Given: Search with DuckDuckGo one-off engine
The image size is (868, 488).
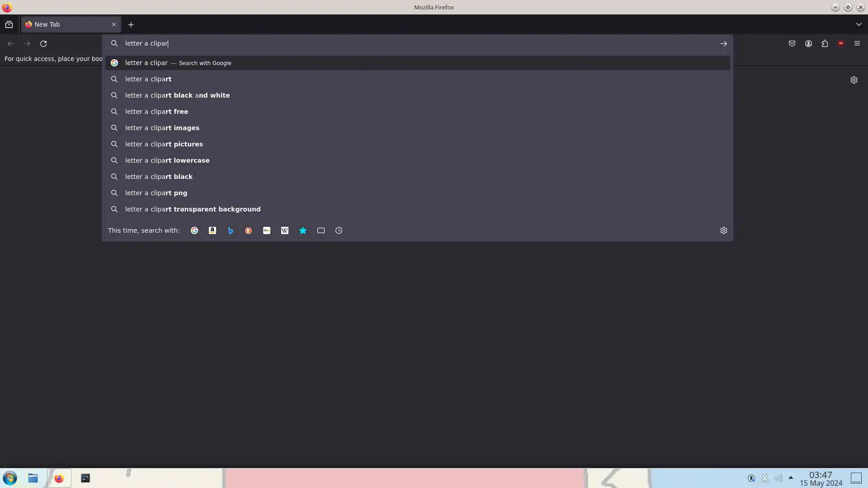Looking at the screenshot, I should coord(249,230).
